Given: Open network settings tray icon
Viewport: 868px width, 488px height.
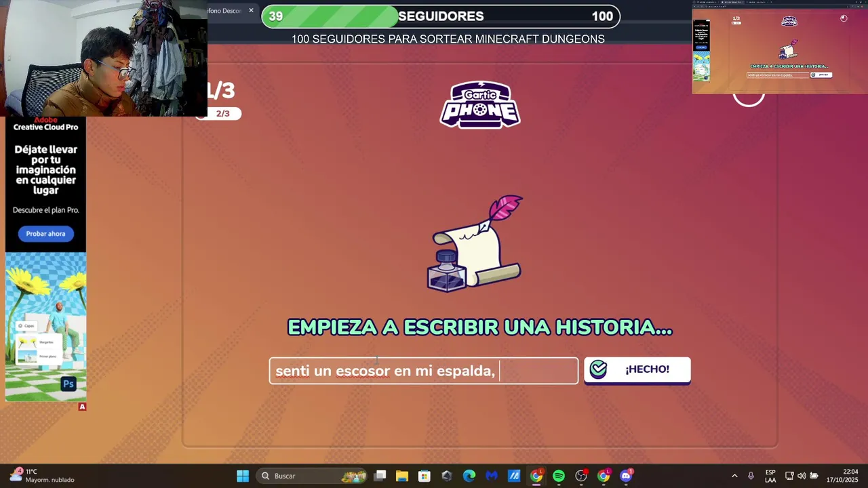Looking at the screenshot, I should 789,476.
